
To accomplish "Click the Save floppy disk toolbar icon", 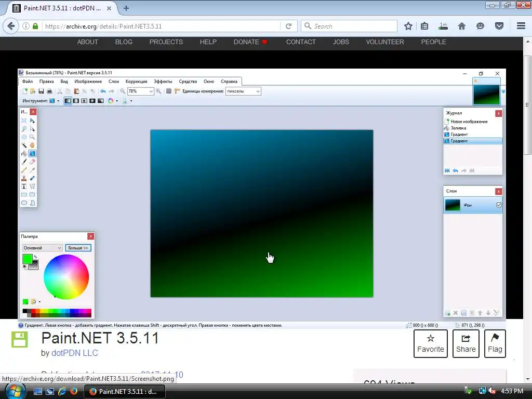I will (x=41, y=91).
